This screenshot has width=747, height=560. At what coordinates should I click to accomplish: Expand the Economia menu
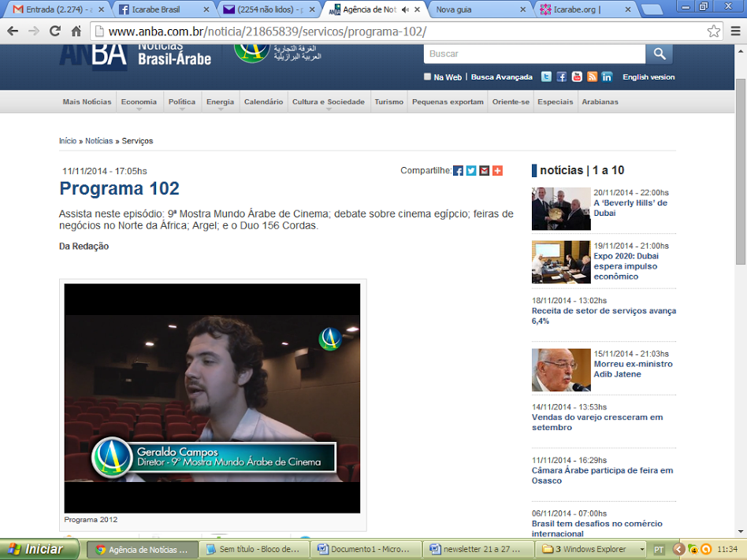(139, 102)
